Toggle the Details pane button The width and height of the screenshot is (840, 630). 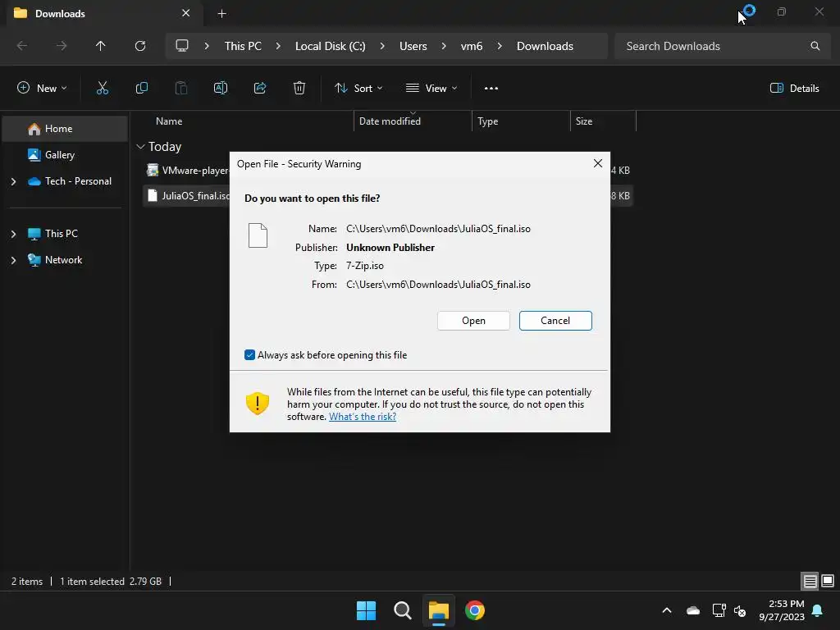794,89
